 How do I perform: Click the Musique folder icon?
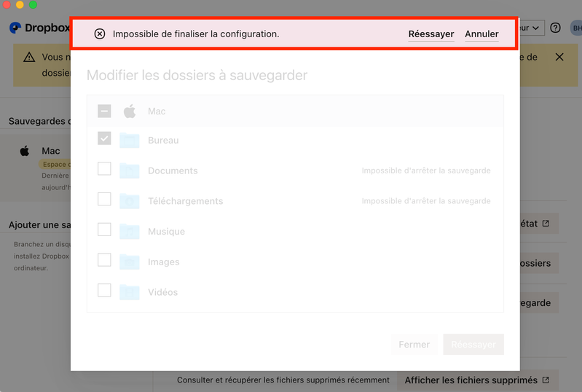(x=130, y=232)
